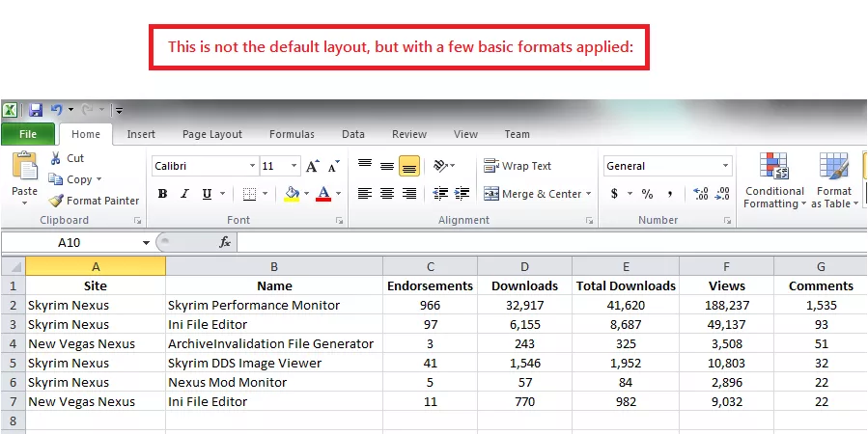Open the Number dialog launcher
The height and width of the screenshot is (434, 868).
point(727,221)
